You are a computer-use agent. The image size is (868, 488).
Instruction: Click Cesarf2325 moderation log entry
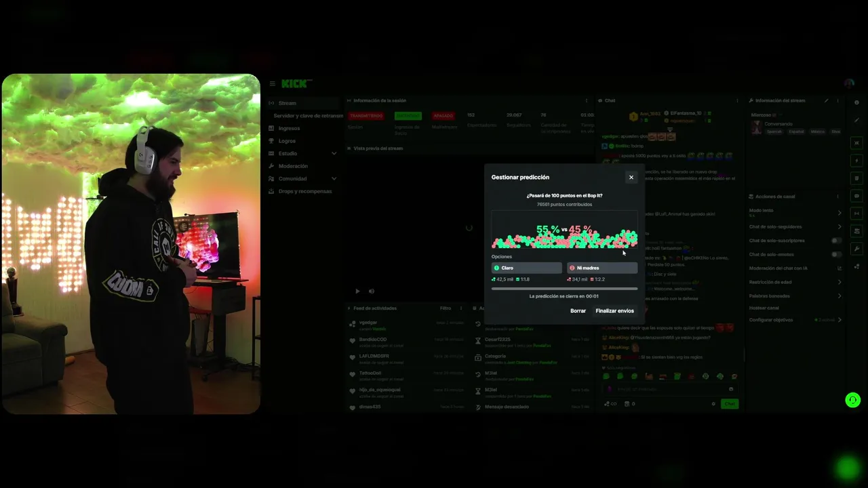pos(532,342)
